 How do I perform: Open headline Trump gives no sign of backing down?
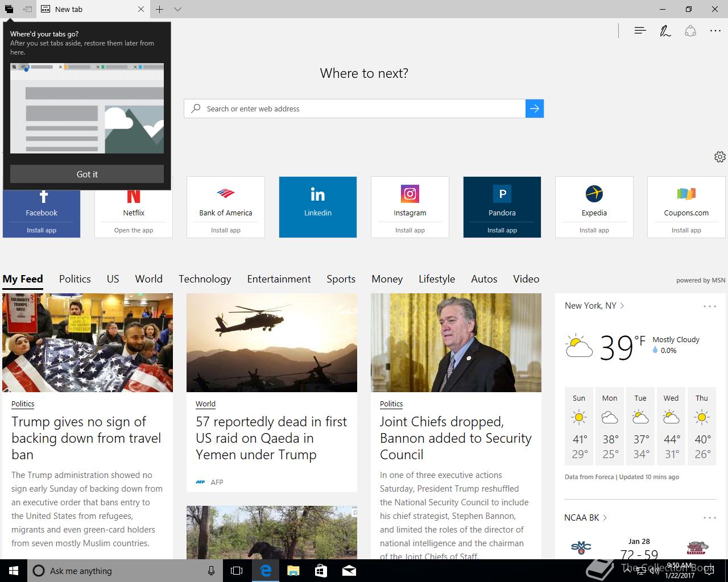[86, 438]
